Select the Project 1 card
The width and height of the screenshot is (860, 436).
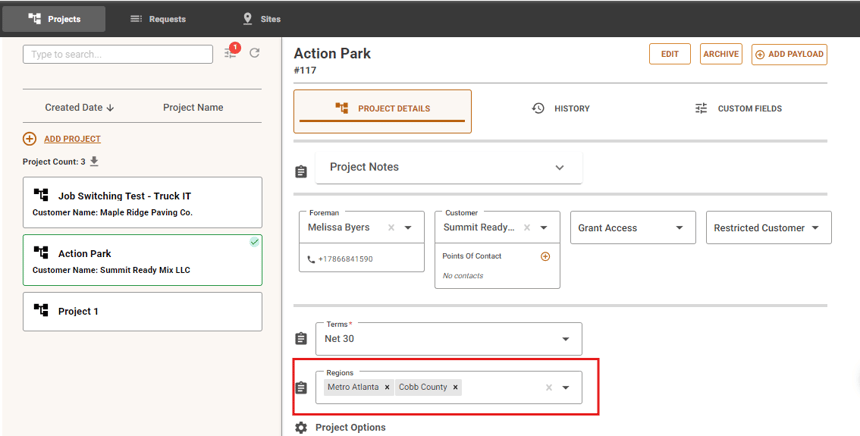[x=143, y=312]
